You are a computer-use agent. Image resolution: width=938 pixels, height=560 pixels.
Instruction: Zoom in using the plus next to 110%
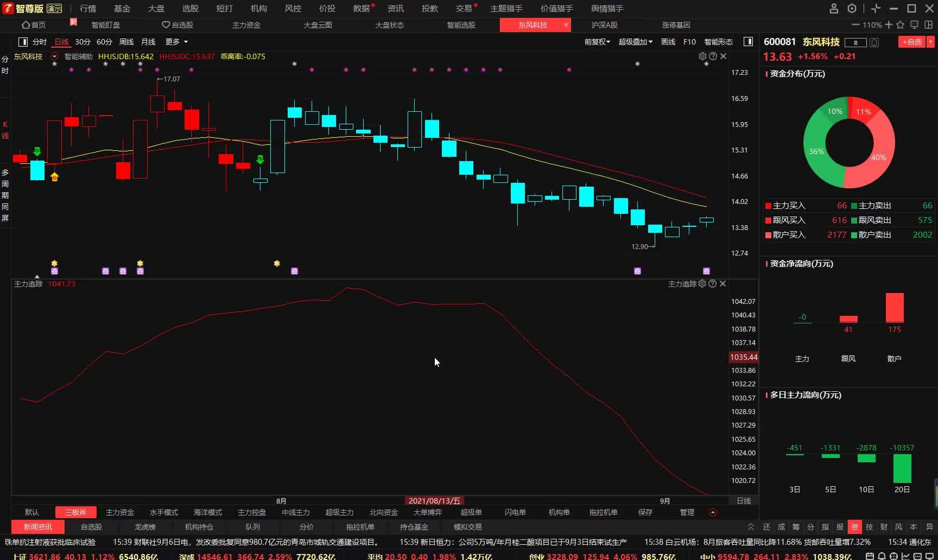tap(889, 25)
